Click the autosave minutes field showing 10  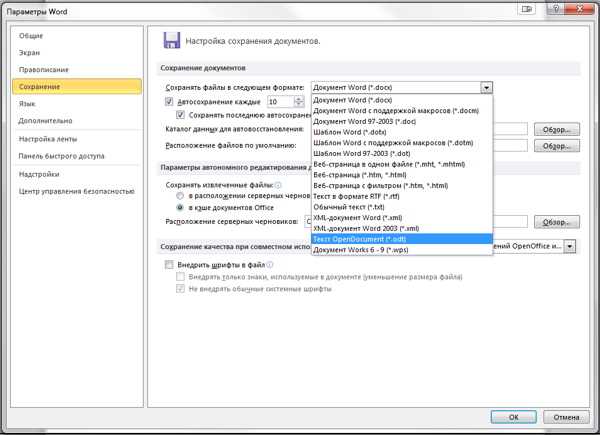(x=280, y=102)
